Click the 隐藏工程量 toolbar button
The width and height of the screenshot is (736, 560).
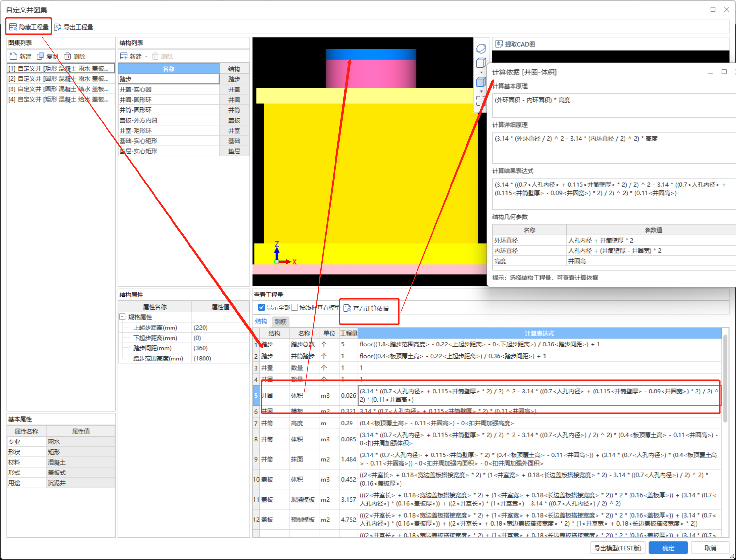click(x=29, y=27)
